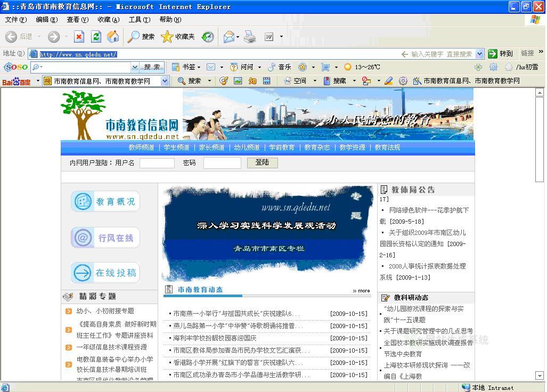The image size is (547, 392).
Task: Open Baidu 搜藏 bookmark icon
Action: tap(327, 81)
